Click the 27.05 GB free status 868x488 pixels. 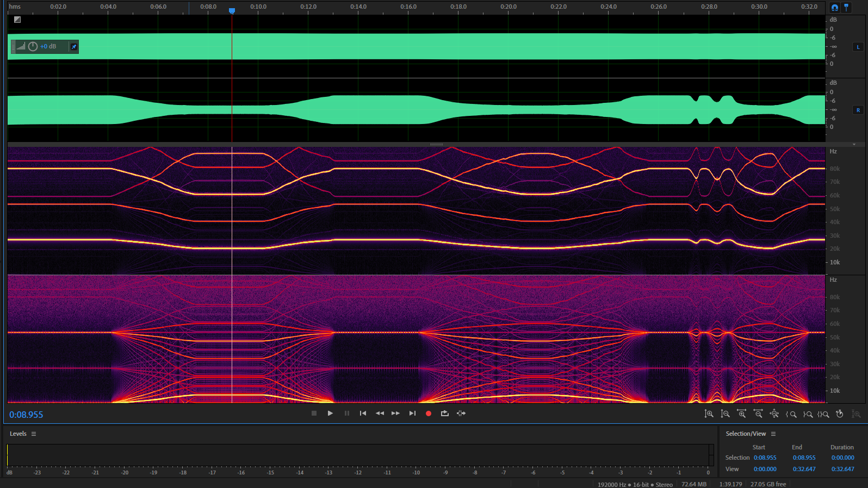(x=768, y=484)
